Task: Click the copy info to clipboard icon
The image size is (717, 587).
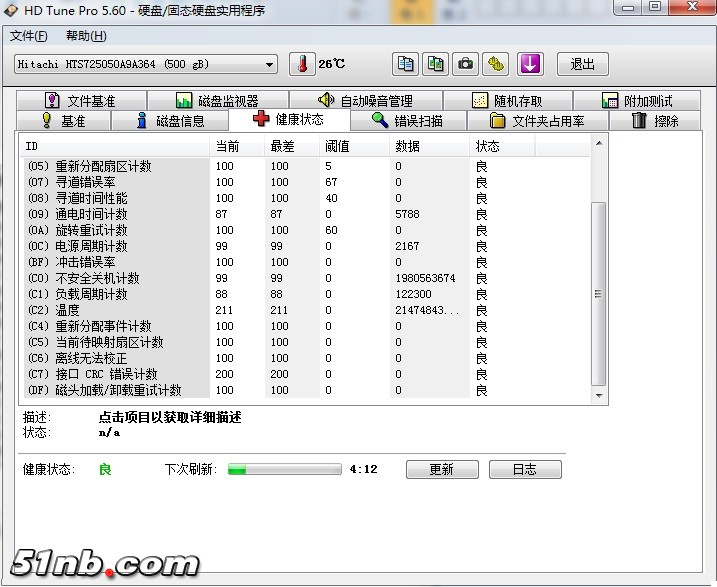Action: [405, 64]
